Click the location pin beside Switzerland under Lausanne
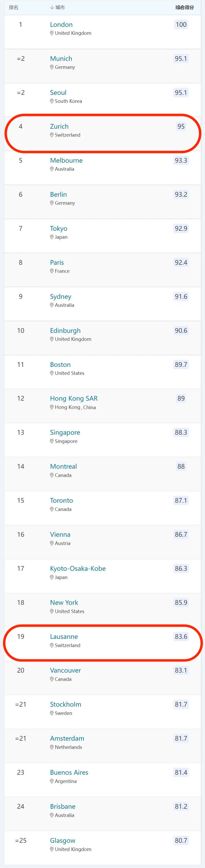Viewport: 205px width, 868px height. pos(52,645)
